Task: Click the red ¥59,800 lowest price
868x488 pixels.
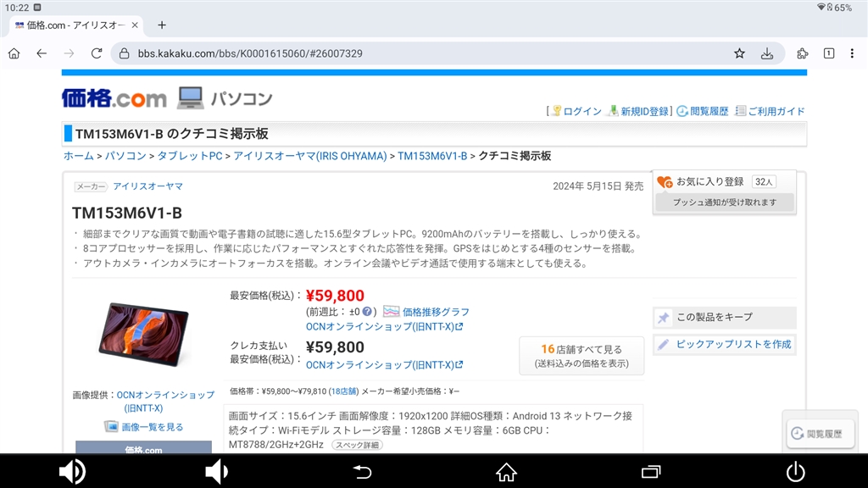Action: click(335, 296)
